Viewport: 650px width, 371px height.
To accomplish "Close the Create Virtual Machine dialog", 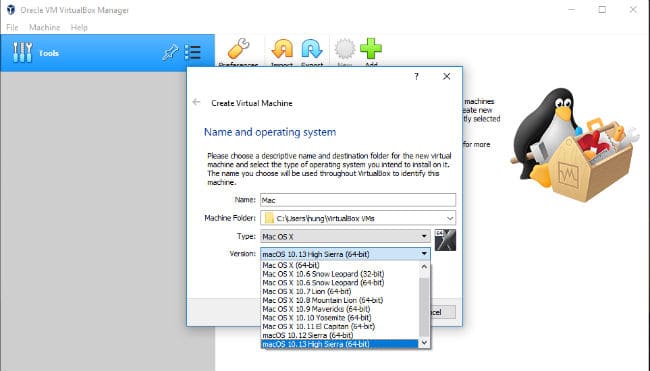I will tap(446, 76).
